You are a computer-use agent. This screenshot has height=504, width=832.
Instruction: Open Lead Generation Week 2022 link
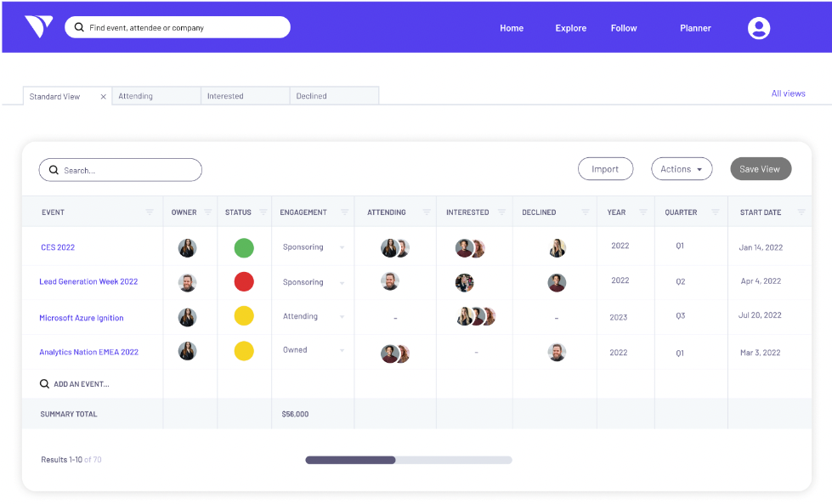click(88, 281)
